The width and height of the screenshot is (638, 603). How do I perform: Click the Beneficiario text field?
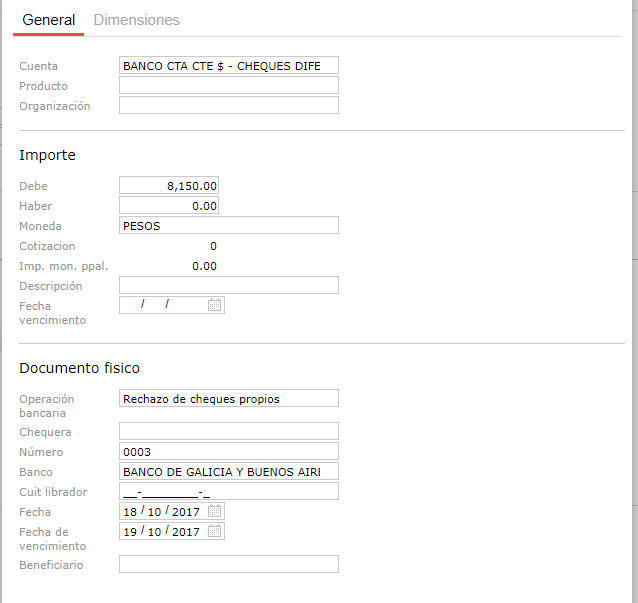click(x=228, y=565)
